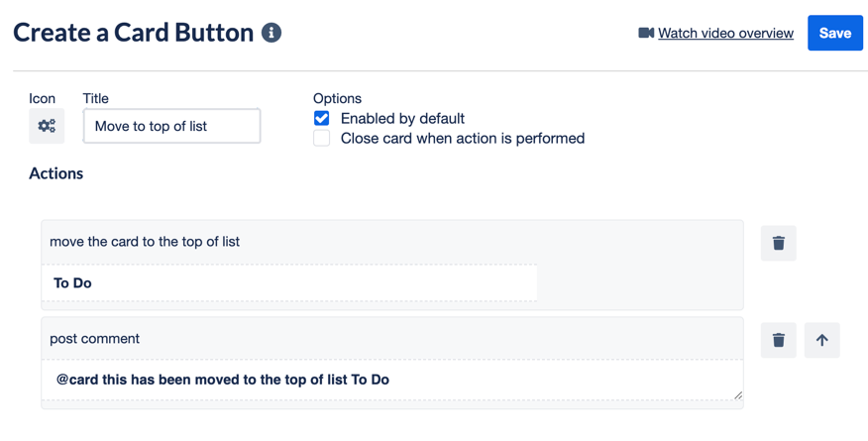Save the card button
The height and width of the screenshot is (441, 868).
click(834, 34)
